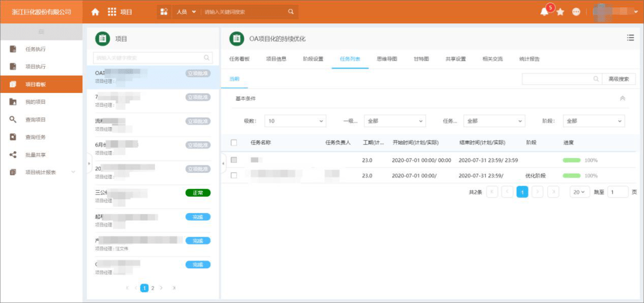Open 批量共享 share icon in sidebar
The height and width of the screenshot is (303, 644).
pyautogui.click(x=13, y=155)
